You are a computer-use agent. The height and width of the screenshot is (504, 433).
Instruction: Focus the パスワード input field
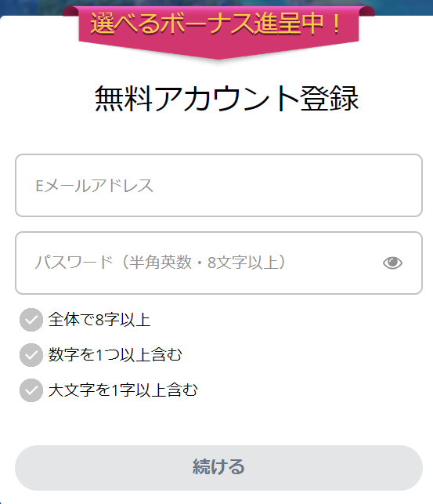[218, 263]
